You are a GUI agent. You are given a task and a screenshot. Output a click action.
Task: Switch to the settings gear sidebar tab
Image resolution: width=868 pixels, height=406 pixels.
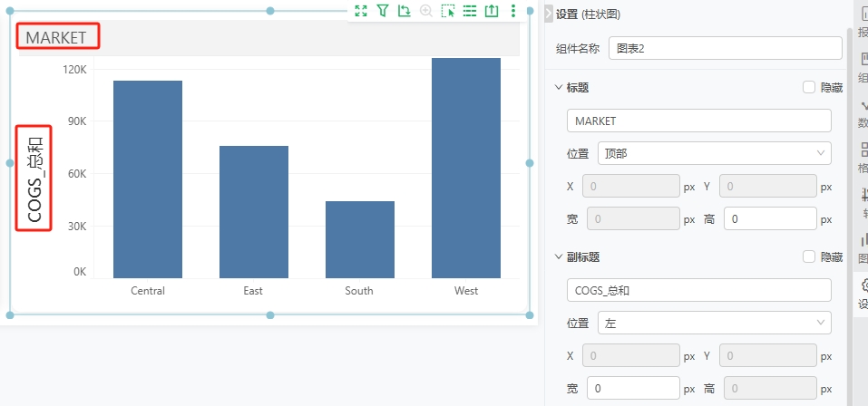click(x=863, y=292)
